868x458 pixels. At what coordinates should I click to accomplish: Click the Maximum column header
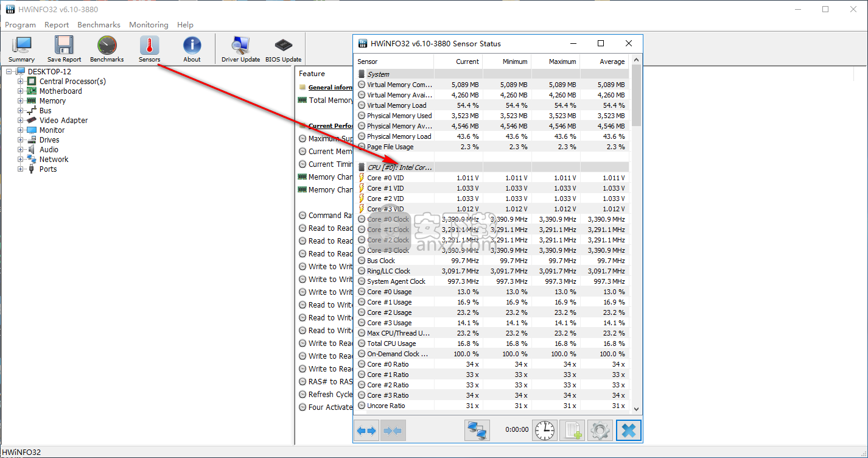click(556, 62)
